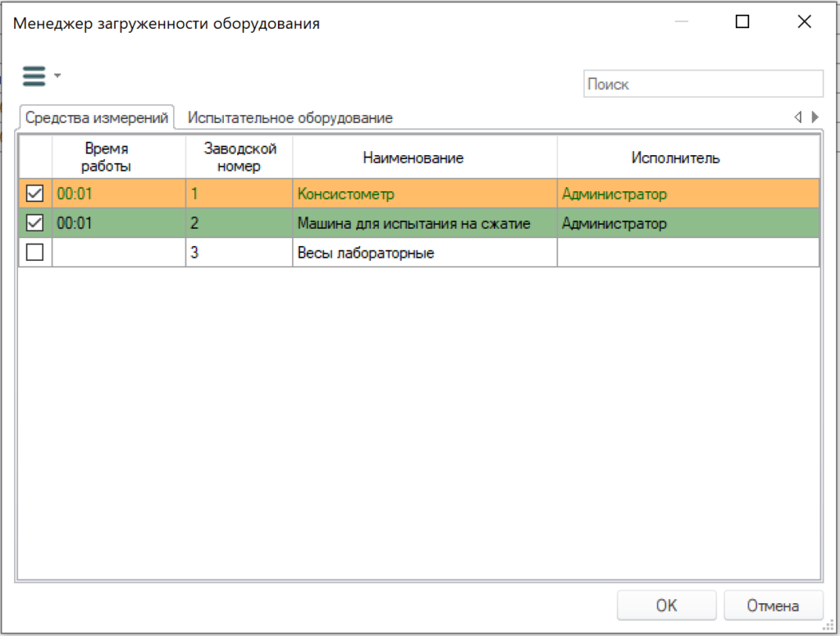Expand the hamburger menu dropdown arrow

(x=57, y=75)
